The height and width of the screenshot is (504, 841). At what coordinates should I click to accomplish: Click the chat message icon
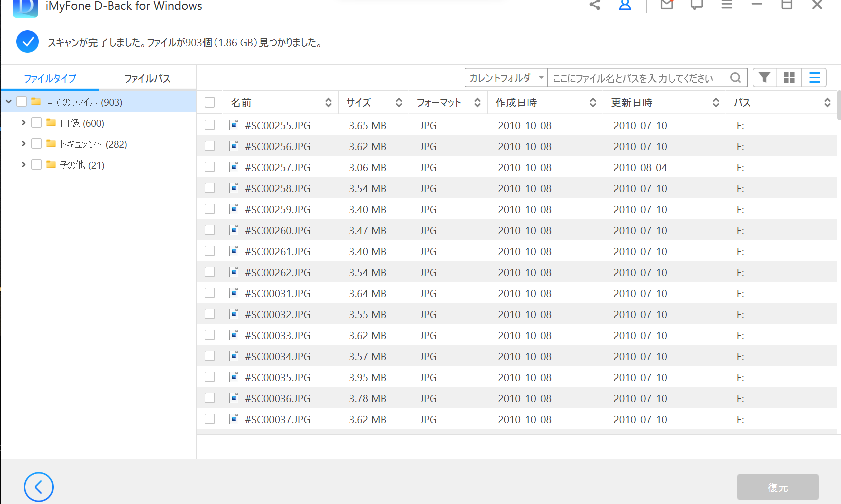click(x=697, y=5)
